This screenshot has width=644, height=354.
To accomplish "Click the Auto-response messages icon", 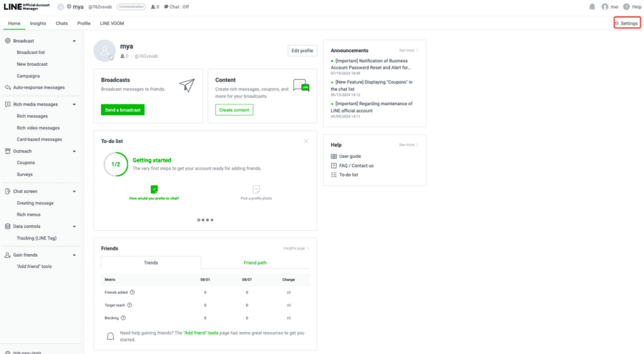I will click(x=8, y=87).
